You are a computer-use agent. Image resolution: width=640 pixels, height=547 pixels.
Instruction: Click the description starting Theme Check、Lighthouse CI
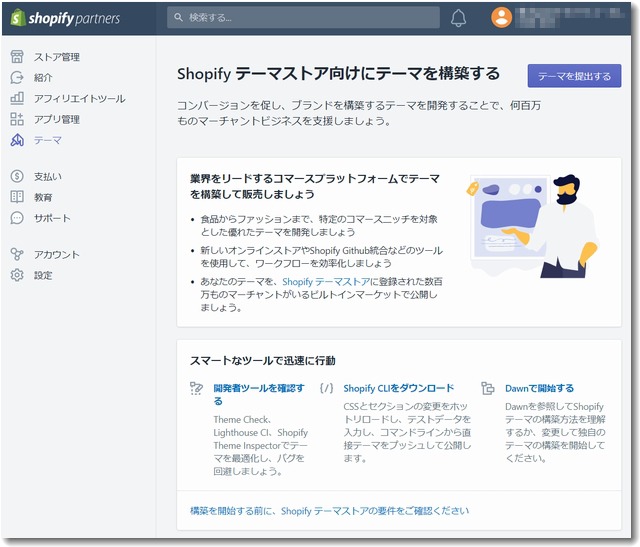(260, 445)
